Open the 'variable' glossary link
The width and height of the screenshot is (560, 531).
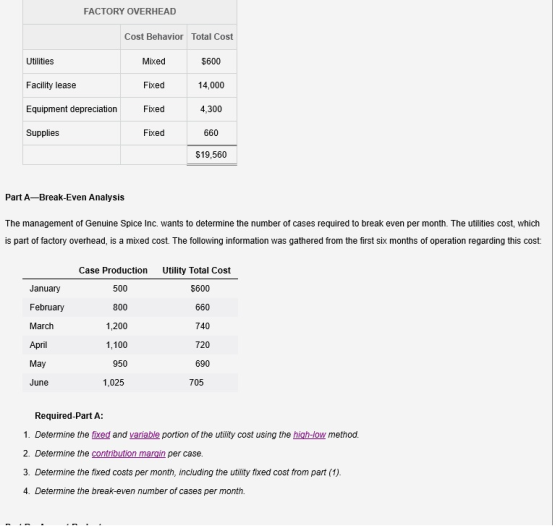144,435
